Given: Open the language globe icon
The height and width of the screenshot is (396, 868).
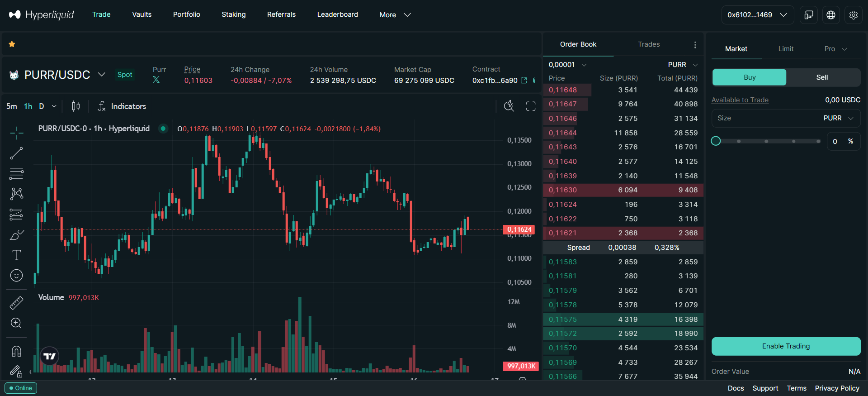Looking at the screenshot, I should 830,15.
